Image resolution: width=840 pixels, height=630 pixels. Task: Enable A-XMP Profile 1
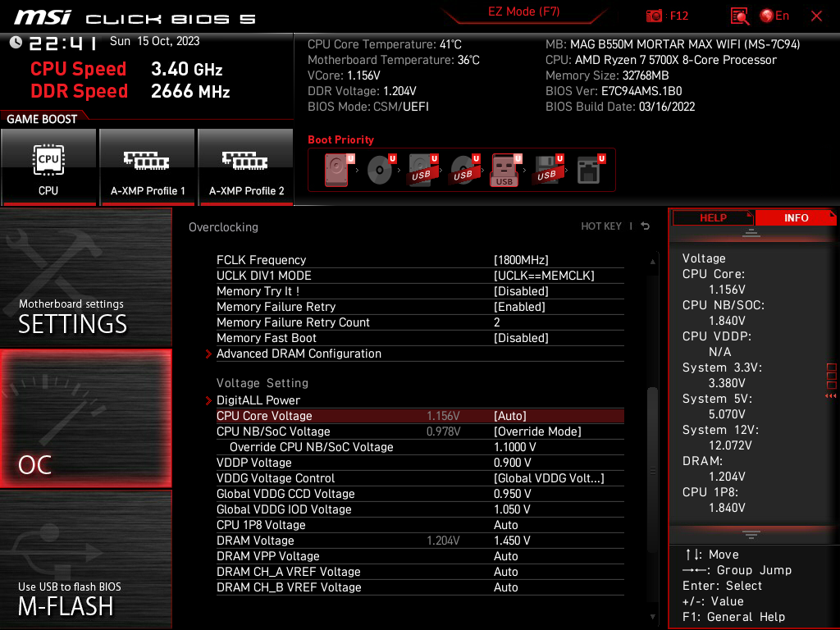point(148,167)
